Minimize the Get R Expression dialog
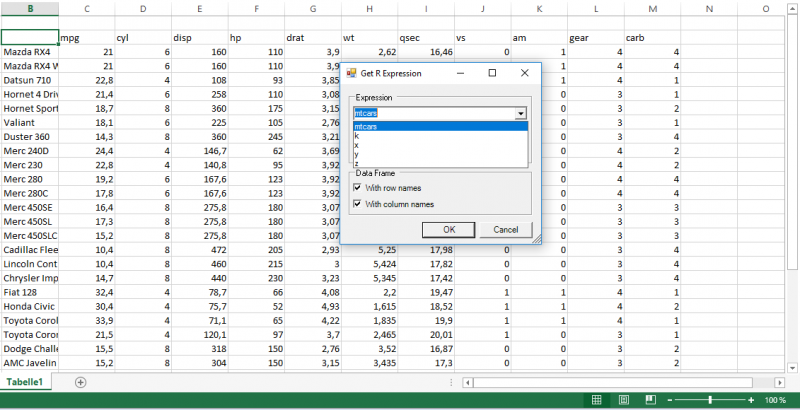The height and width of the screenshot is (410, 800). 460,73
